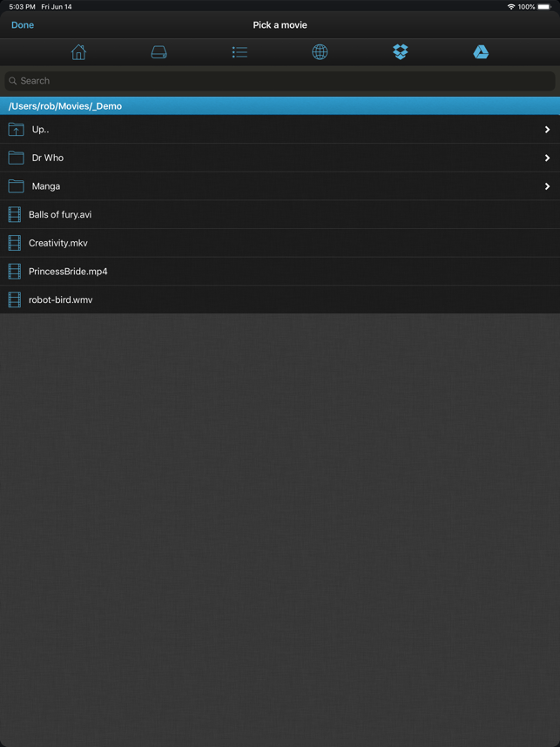
Task: Open the Dr Who folder
Action: tap(280, 158)
